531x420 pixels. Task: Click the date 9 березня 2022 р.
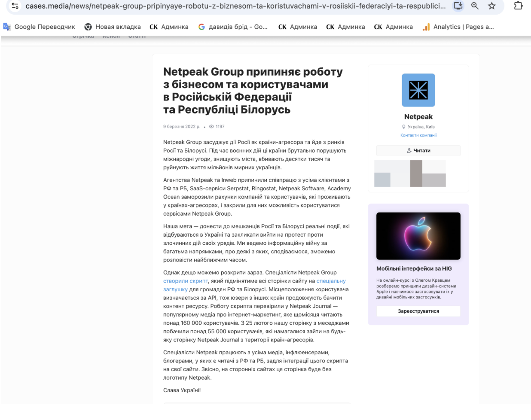pyautogui.click(x=182, y=127)
